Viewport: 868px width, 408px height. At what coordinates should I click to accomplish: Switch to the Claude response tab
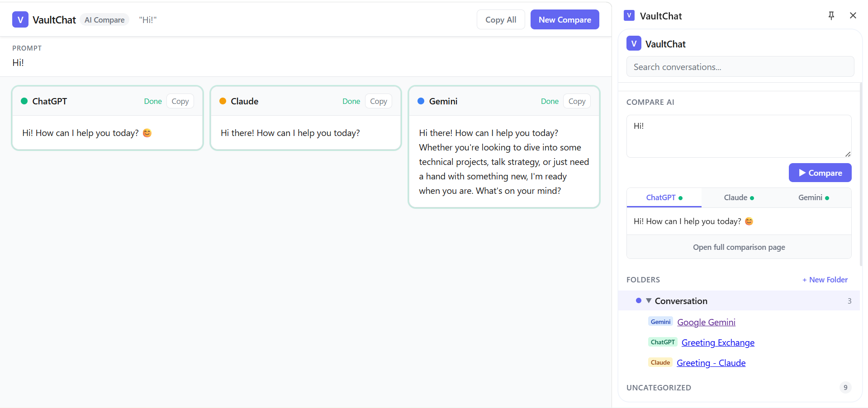pyautogui.click(x=739, y=197)
